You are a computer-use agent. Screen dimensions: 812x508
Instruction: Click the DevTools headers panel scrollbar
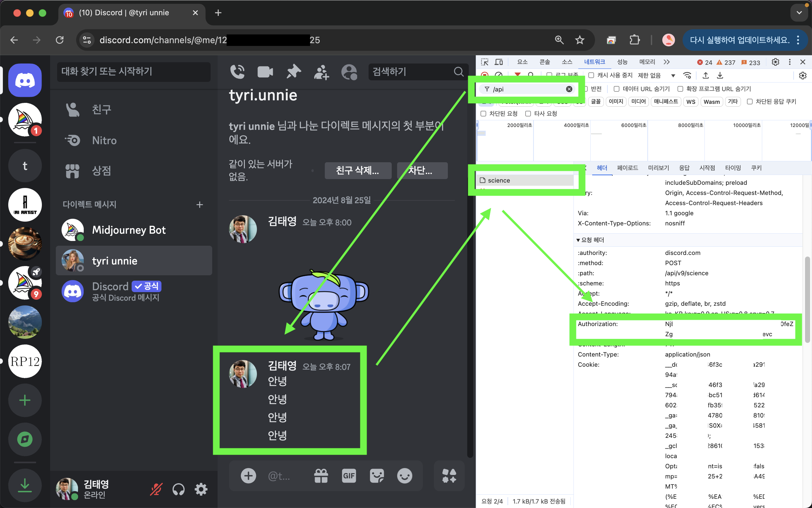click(x=807, y=299)
